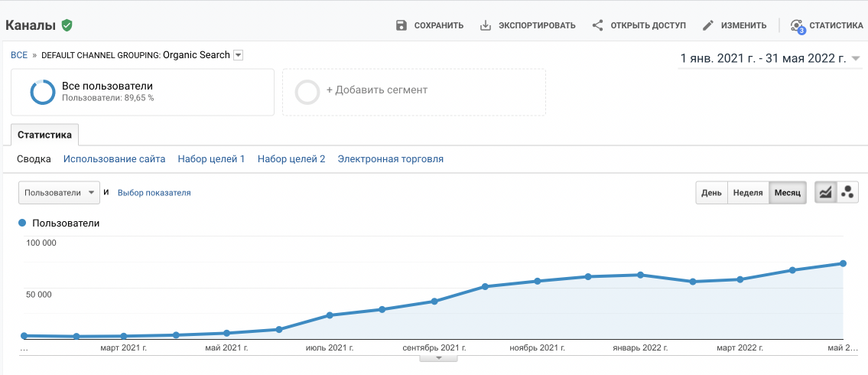This screenshot has width=868, height=375.
Task: Open the Набор целей 2 sub-tab
Action: click(x=291, y=159)
